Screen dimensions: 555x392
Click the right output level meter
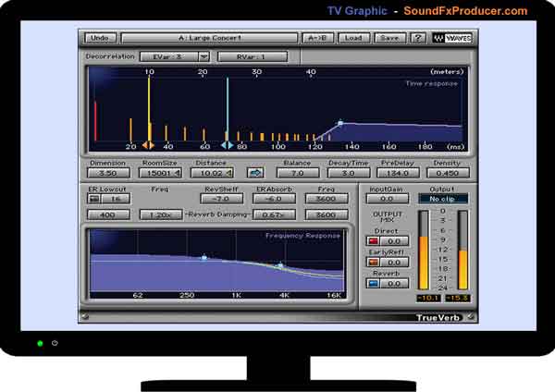(x=462, y=251)
